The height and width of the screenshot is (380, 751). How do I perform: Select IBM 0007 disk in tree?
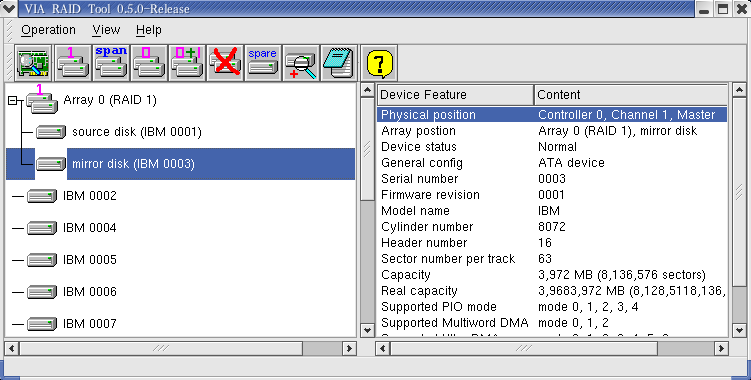(90, 323)
